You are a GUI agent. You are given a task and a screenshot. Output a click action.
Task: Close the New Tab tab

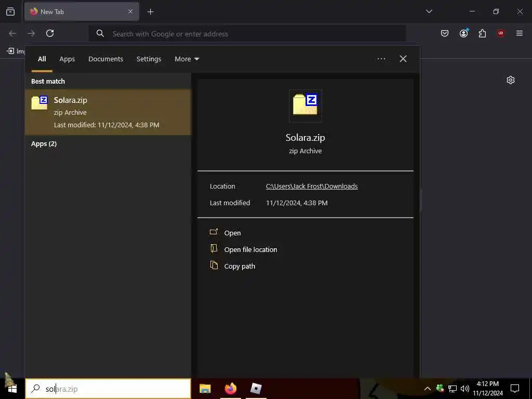click(x=130, y=11)
